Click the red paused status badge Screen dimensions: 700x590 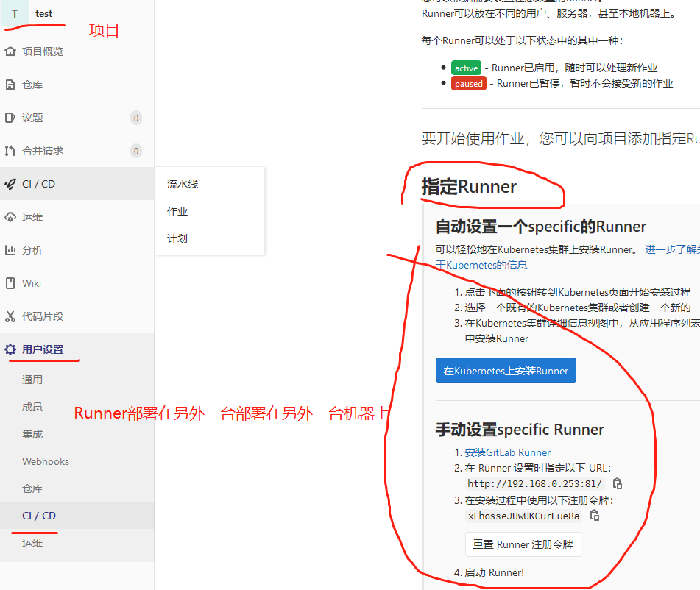469,83
